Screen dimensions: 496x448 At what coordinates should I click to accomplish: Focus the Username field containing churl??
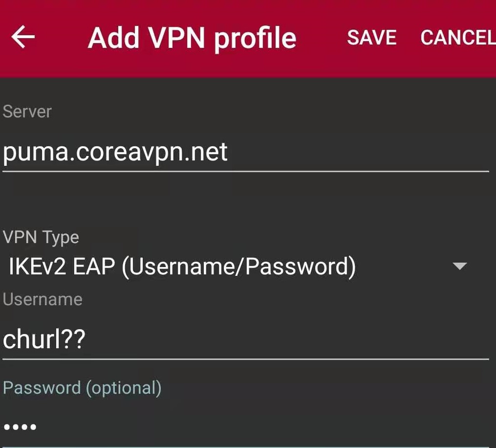click(x=245, y=339)
